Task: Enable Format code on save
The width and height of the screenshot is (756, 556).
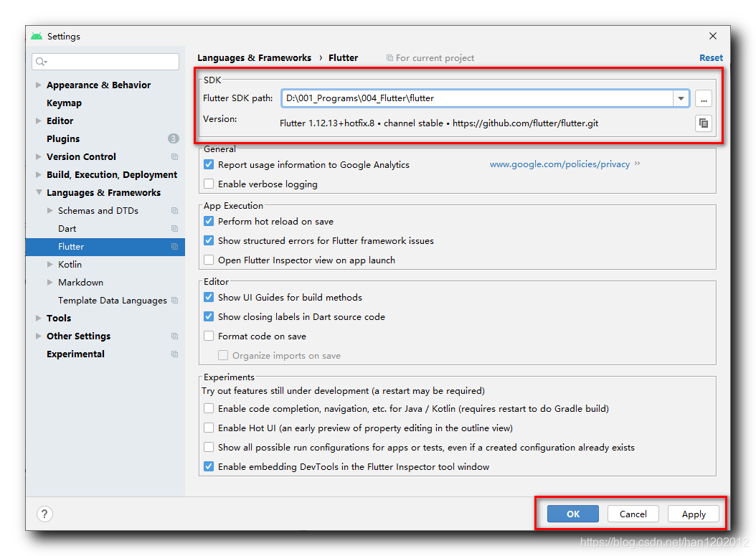Action: point(209,336)
